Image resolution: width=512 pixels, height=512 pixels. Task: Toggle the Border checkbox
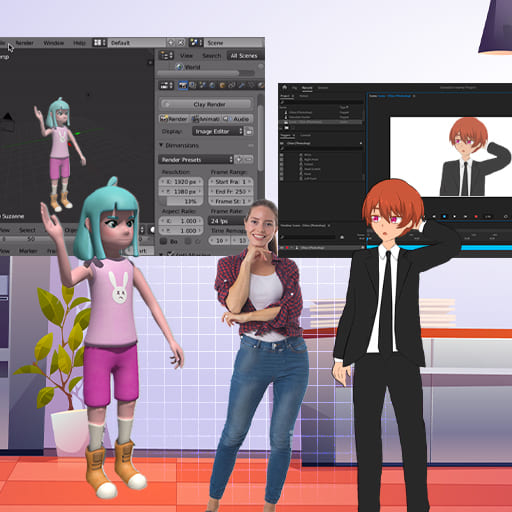163,241
